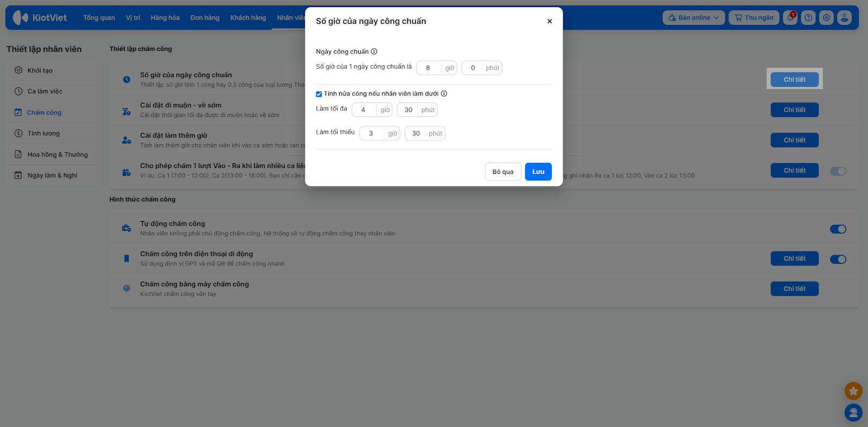The image size is (868, 427).
Task: Click the Chấm công sidebar icon
Action: coord(18,112)
